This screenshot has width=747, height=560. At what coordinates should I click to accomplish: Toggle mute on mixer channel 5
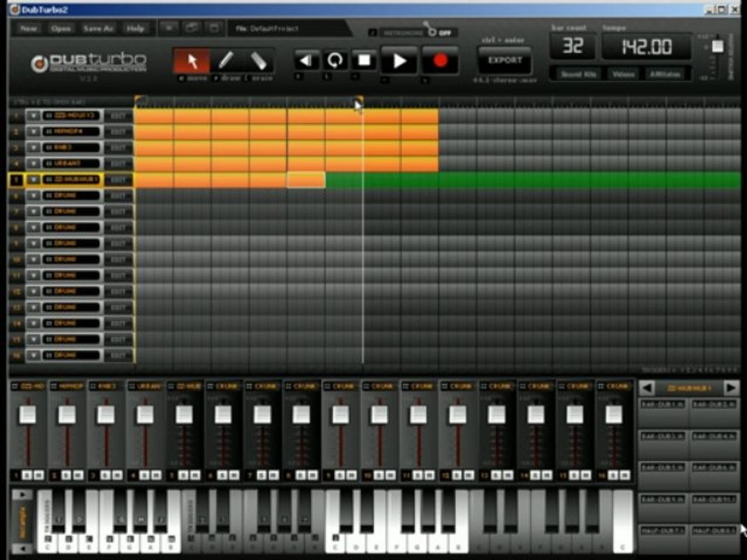[195, 474]
